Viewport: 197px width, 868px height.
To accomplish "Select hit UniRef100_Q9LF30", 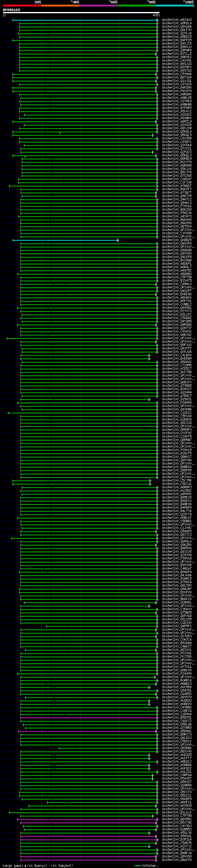I will click(x=177, y=30).
